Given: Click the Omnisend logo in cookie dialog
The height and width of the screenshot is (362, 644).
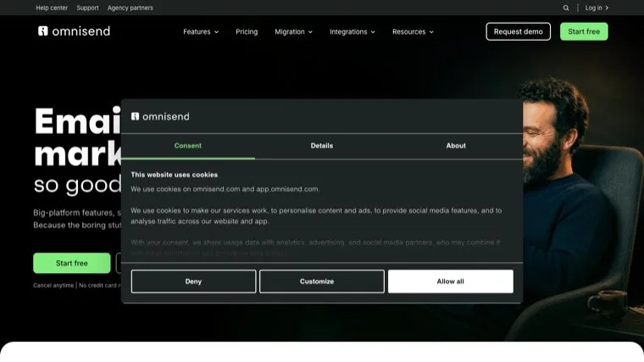Looking at the screenshot, I should 160,116.
